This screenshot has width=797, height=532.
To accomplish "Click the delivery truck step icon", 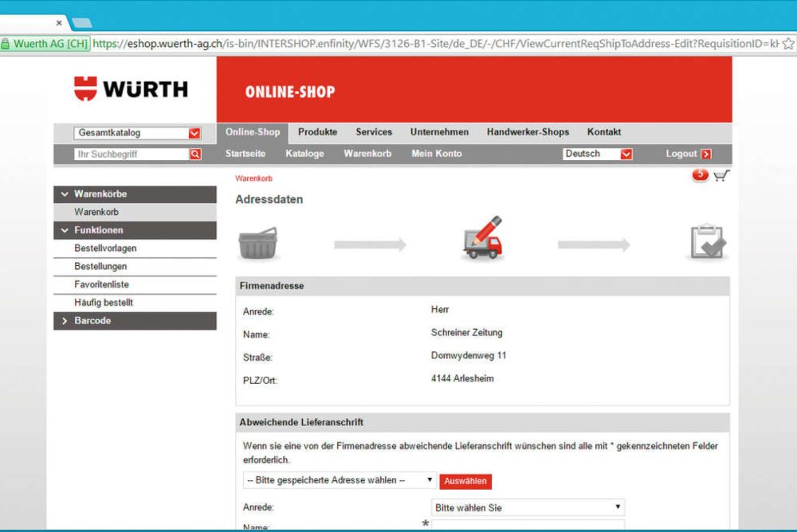I will tap(482, 238).
